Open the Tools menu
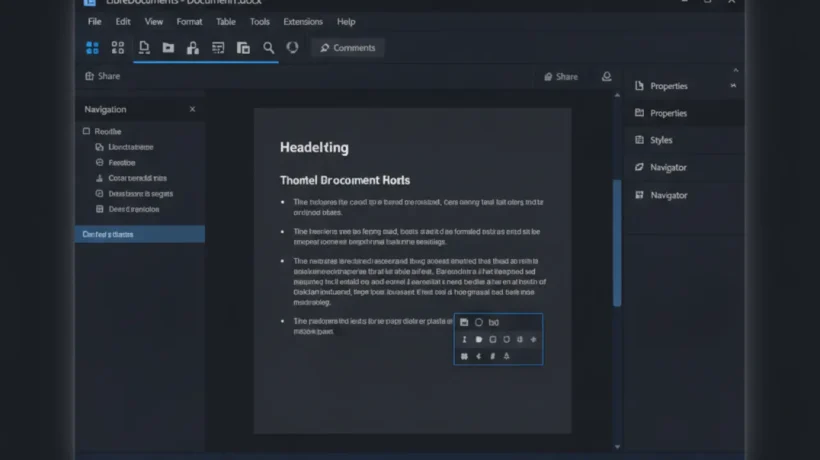Image resolution: width=820 pixels, height=460 pixels. (259, 22)
